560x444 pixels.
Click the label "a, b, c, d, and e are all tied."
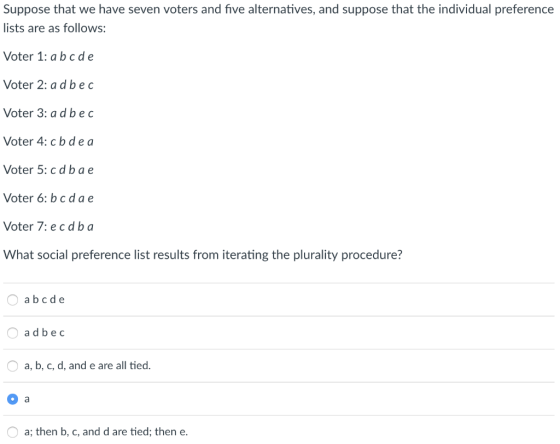tap(88, 365)
